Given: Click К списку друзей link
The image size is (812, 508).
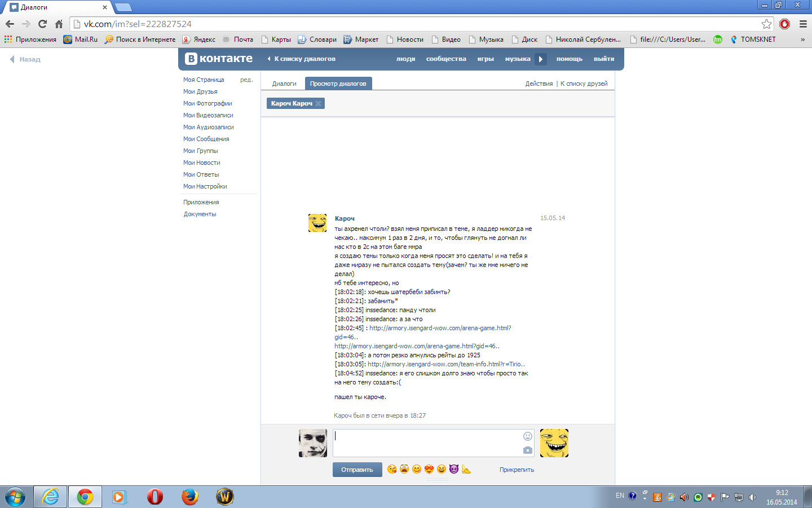Looking at the screenshot, I should tap(584, 84).
